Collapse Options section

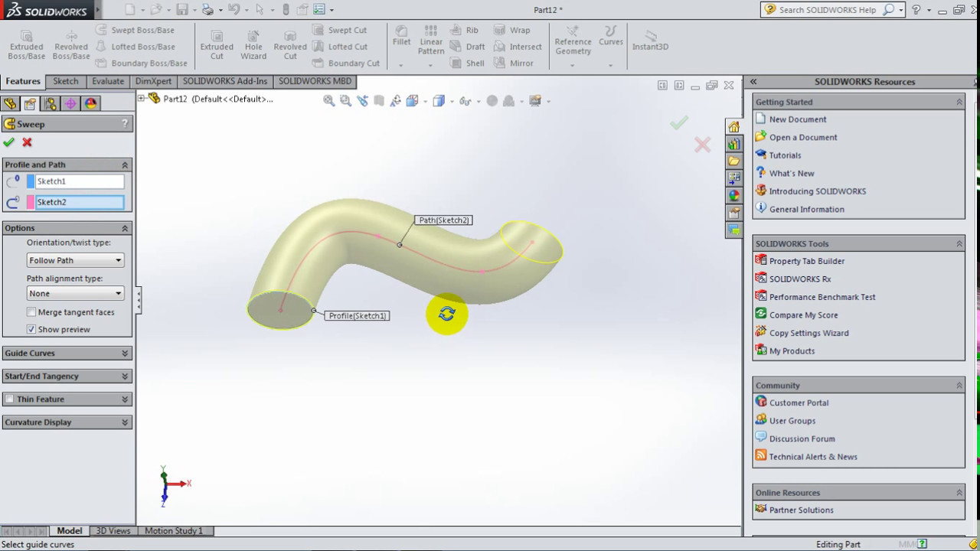click(125, 228)
